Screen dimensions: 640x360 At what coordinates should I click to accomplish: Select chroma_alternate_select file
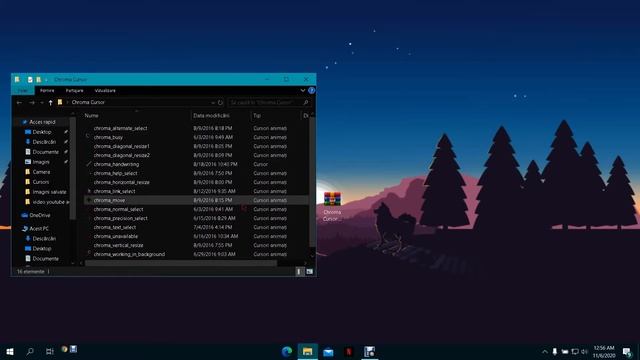point(120,128)
